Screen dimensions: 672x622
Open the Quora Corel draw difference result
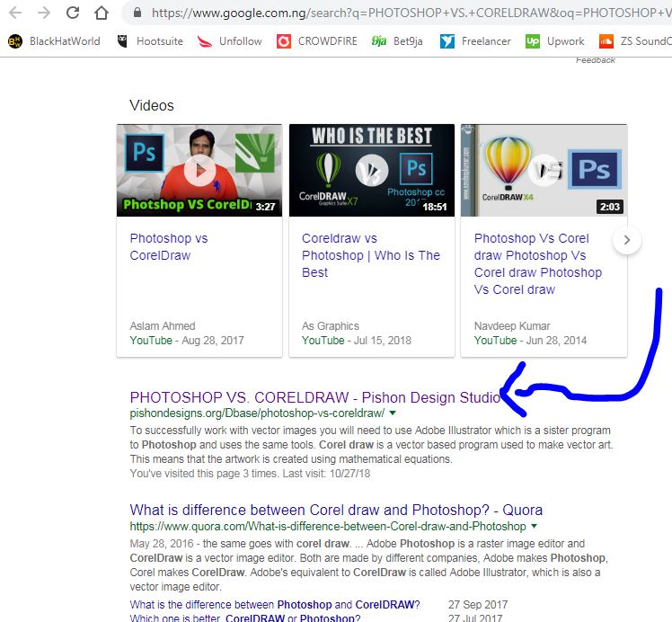click(336, 510)
